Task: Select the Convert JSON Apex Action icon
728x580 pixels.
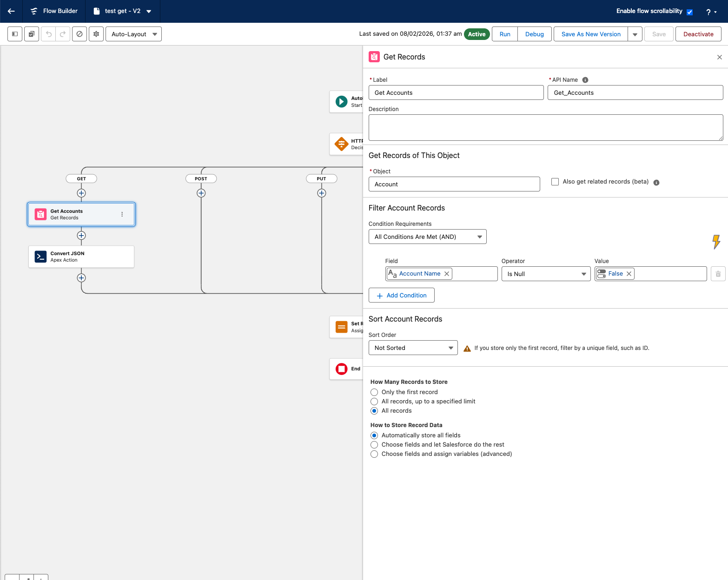Action: point(41,257)
